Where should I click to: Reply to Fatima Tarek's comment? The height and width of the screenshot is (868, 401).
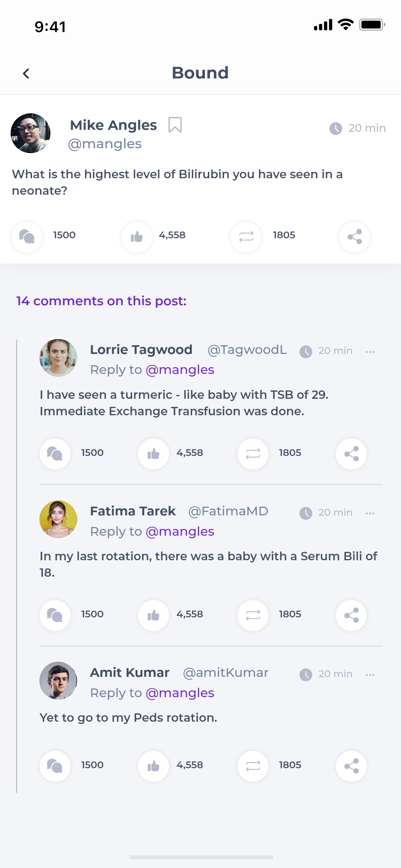(x=55, y=615)
